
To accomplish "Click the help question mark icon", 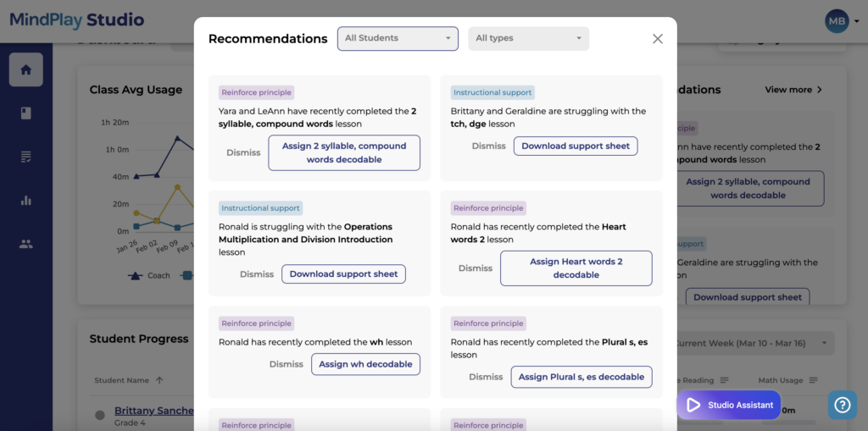I will 842,405.
